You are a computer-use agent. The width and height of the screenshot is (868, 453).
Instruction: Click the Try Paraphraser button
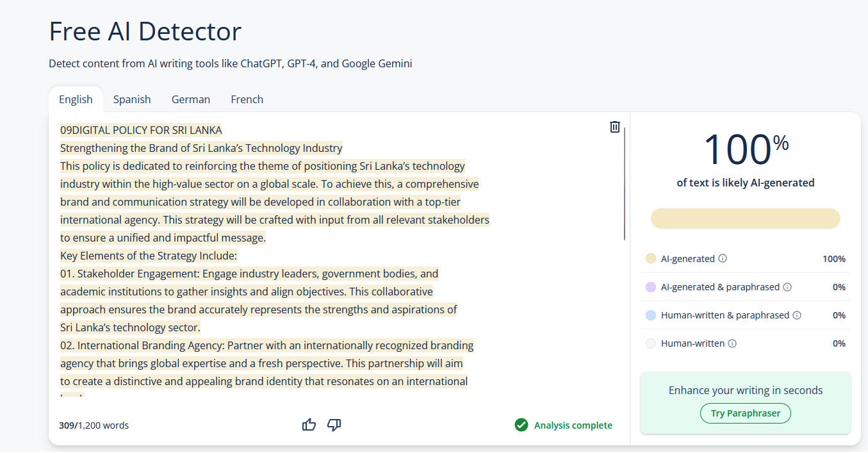(x=746, y=413)
